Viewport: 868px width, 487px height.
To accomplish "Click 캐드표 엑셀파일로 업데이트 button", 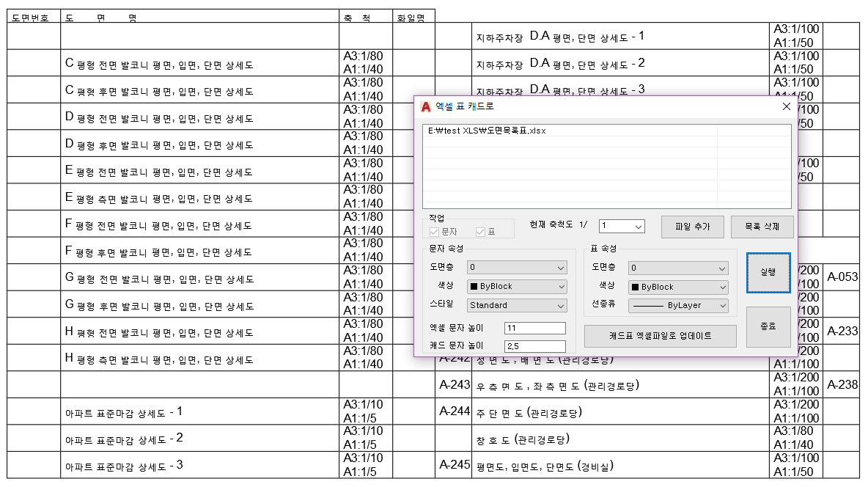I will pos(660,336).
